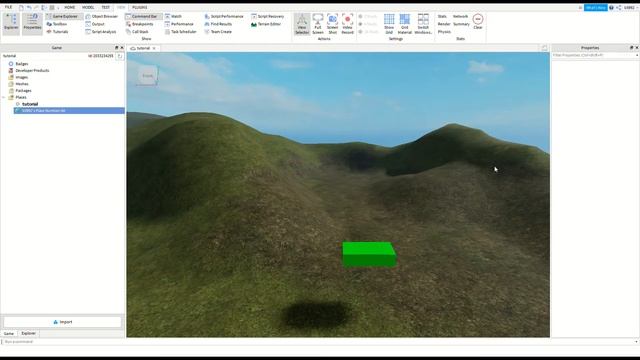
Task: Click the Undo quick-access icon
Action: pos(29,7)
